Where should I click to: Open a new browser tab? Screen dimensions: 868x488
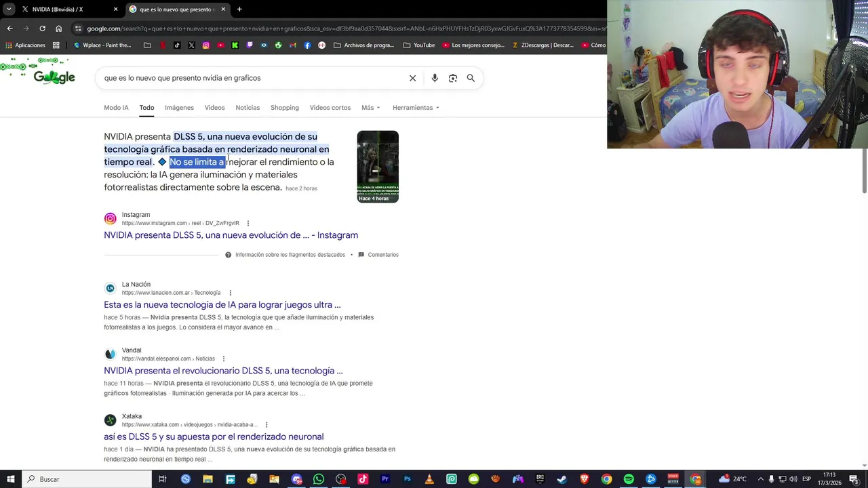(x=239, y=9)
